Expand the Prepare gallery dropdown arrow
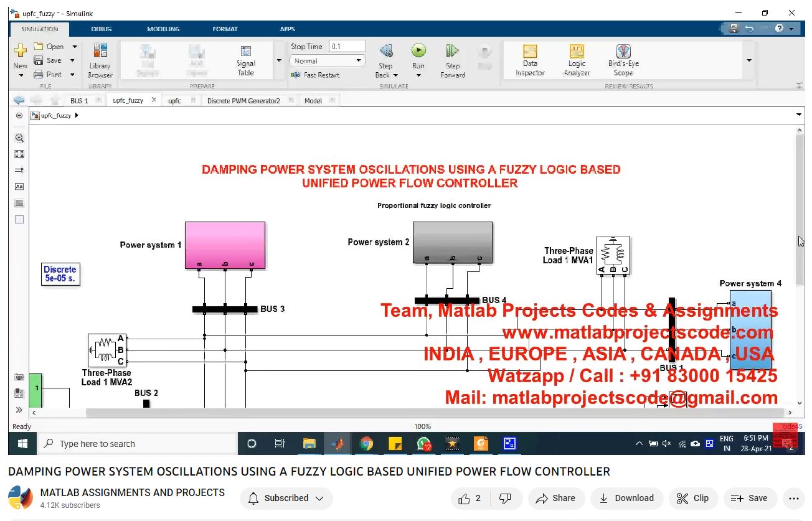812x521 pixels. pos(278,61)
